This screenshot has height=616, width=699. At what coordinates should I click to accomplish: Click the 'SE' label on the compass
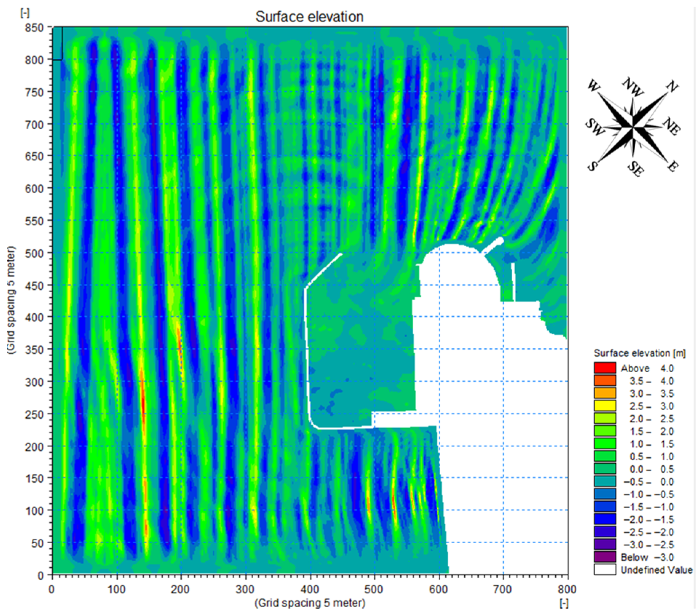[x=635, y=168]
